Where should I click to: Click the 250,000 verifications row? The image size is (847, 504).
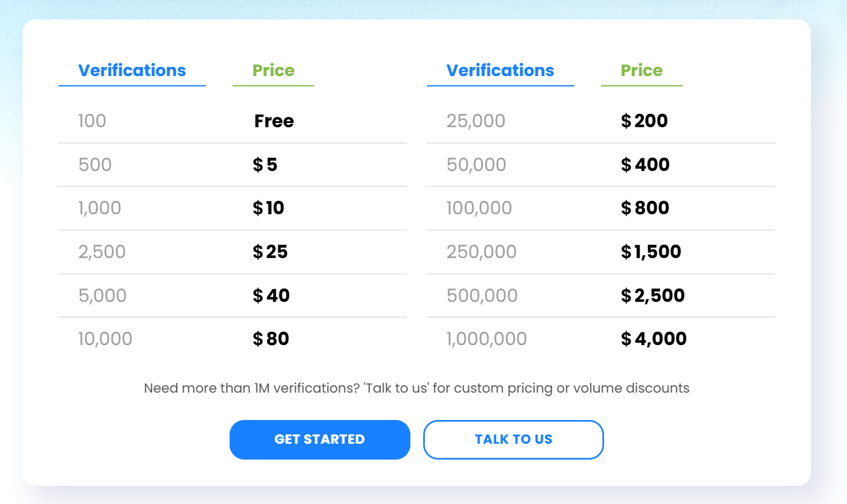coord(481,252)
